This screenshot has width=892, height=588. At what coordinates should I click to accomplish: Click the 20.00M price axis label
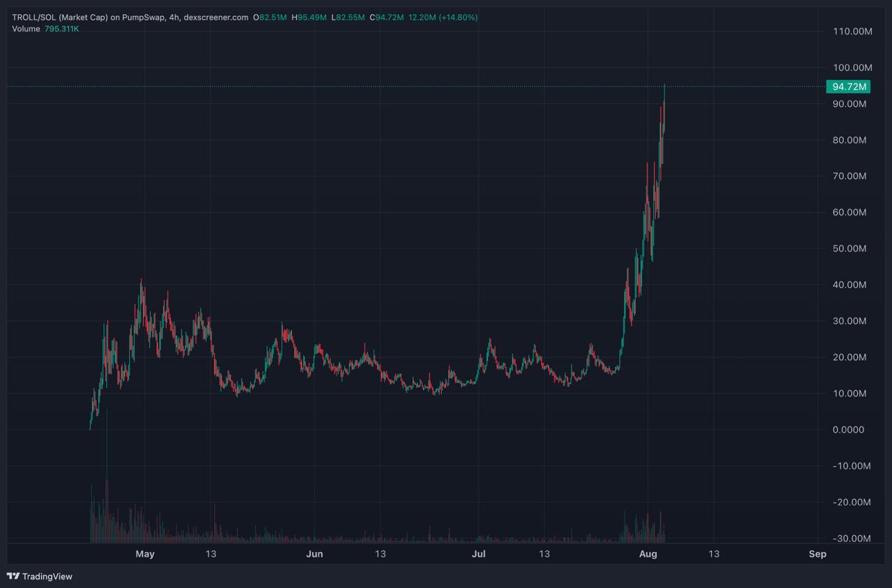point(849,357)
